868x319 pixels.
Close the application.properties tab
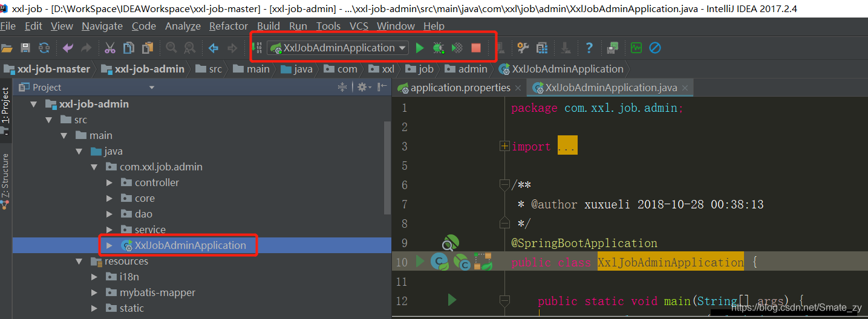point(518,88)
